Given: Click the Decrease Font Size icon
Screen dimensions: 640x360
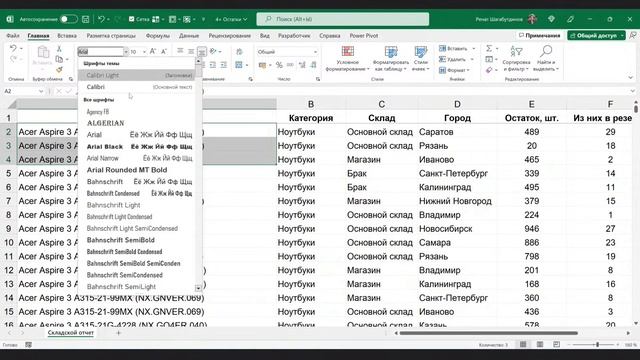Looking at the screenshot, I should pos(164,51).
